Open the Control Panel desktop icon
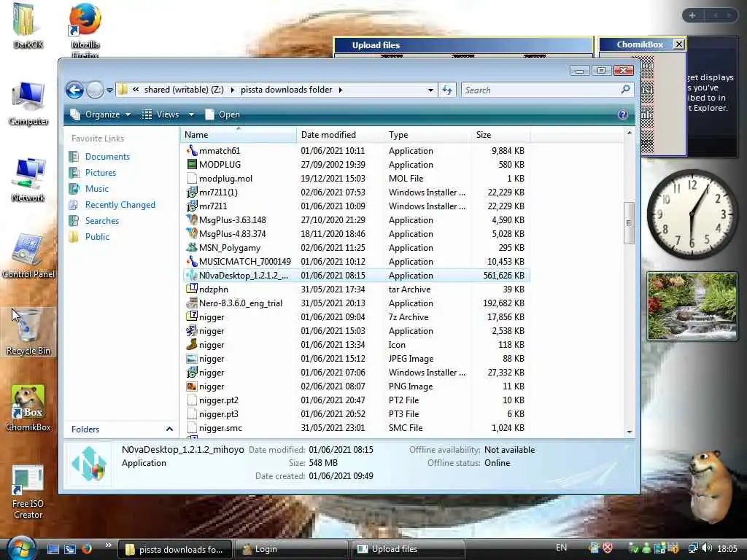Screen dimensions: 747x560 click(28, 256)
